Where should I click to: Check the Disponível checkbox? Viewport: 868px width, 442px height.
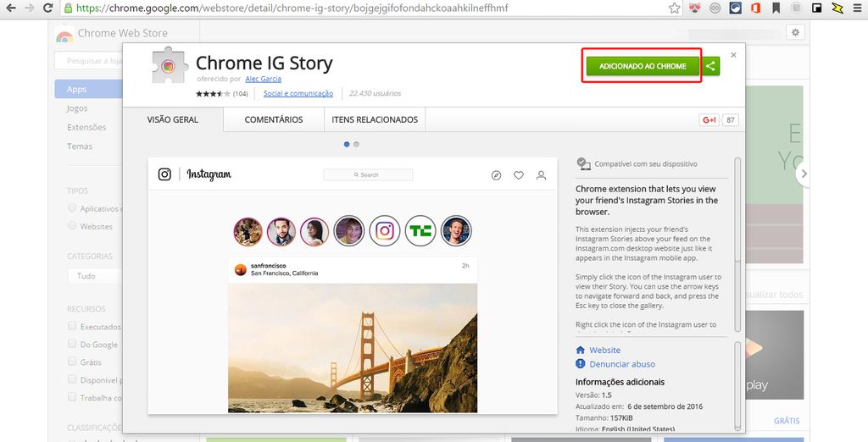coord(72,379)
